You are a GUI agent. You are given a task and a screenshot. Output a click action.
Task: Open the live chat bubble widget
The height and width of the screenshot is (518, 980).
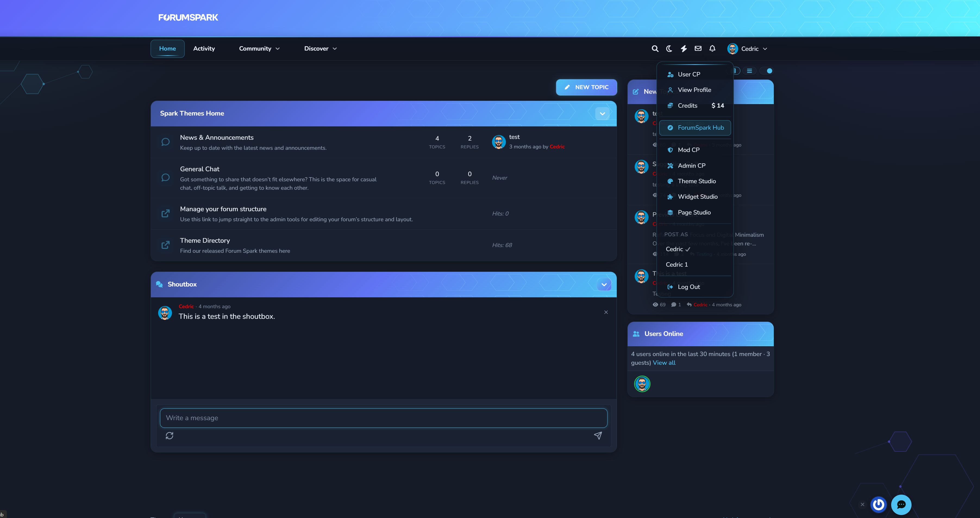[901, 505]
